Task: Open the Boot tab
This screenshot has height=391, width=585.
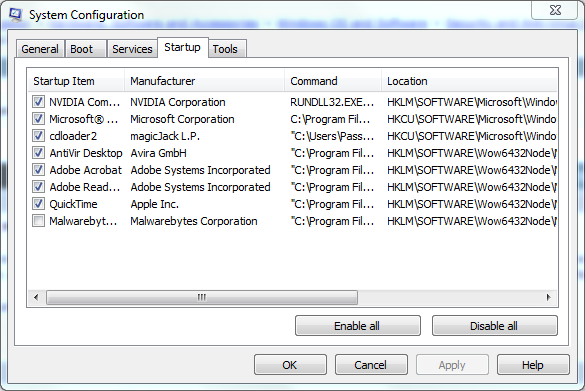Action: pyautogui.click(x=85, y=49)
